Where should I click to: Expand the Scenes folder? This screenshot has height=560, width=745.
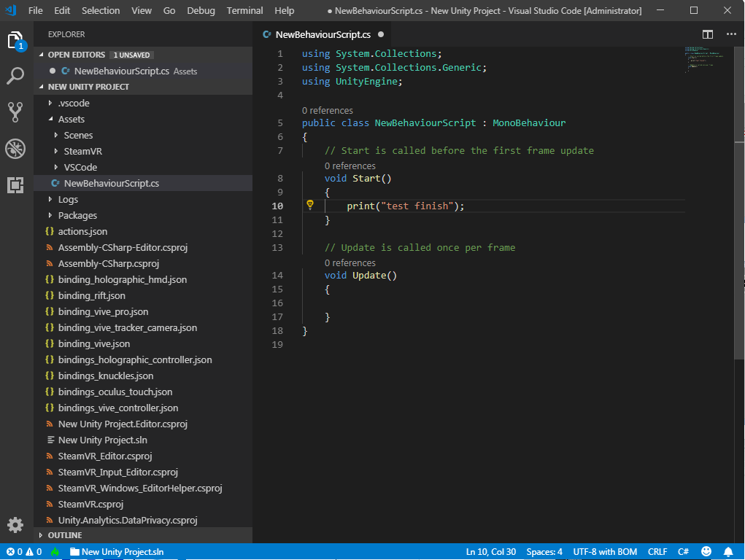click(77, 135)
